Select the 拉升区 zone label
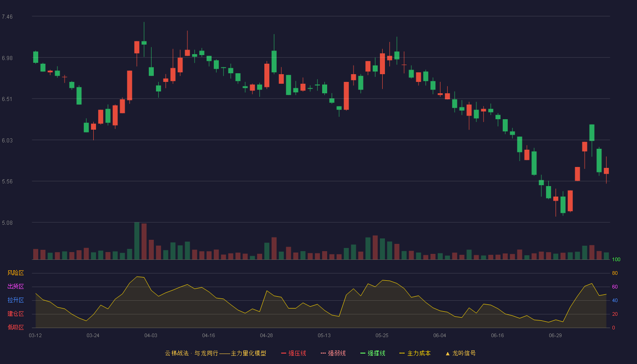Screen dimensions: 637x364 coord(15,300)
